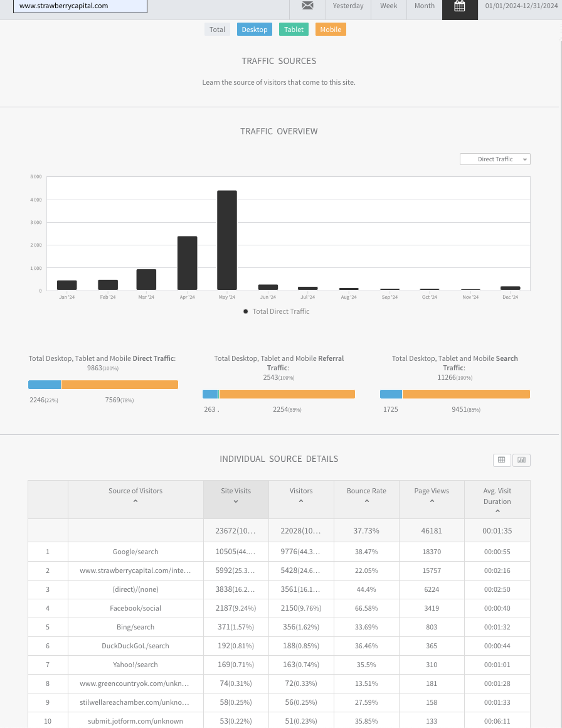This screenshot has height=728, width=562.
Task: Click the 37.73% total bounce rate cell
Action: (x=367, y=531)
